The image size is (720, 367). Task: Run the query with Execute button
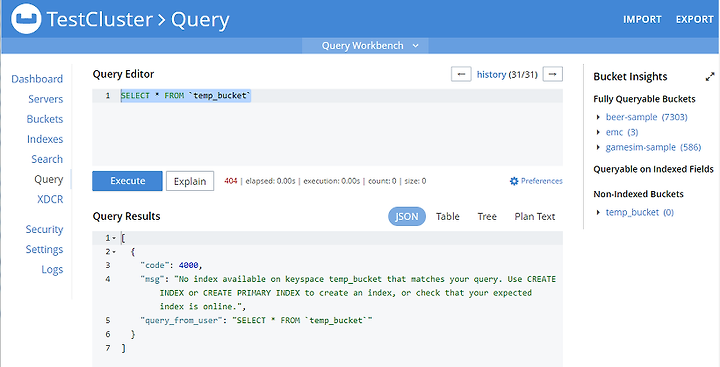point(127,181)
